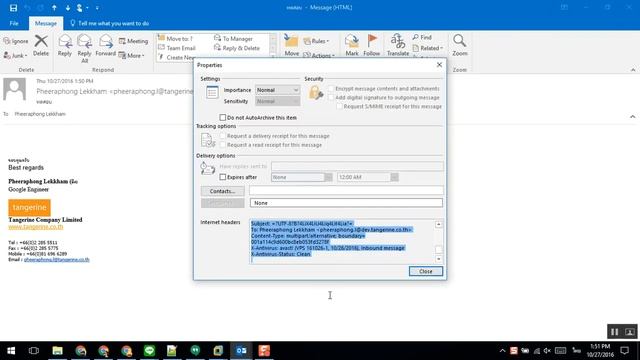
Task: Click the Contacts button
Action: tap(222, 191)
